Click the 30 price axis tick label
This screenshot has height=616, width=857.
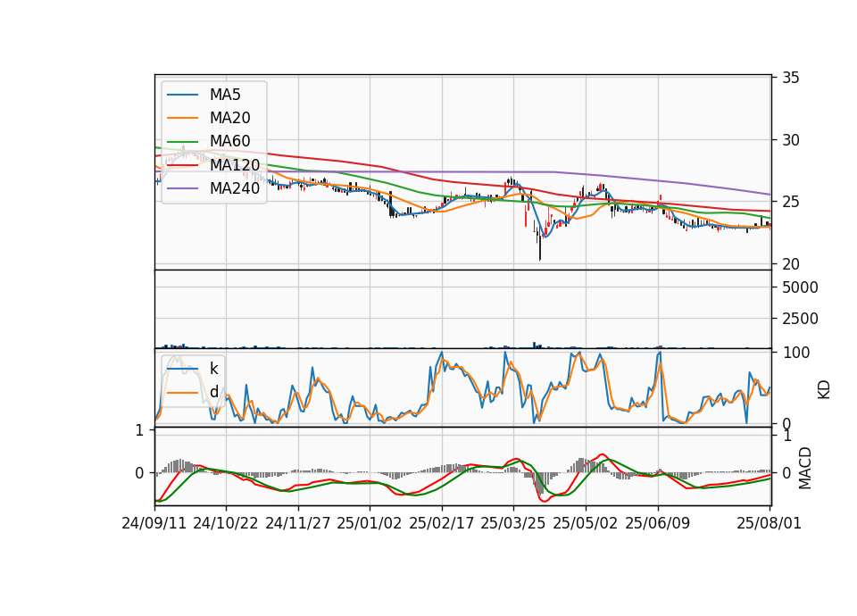791,140
